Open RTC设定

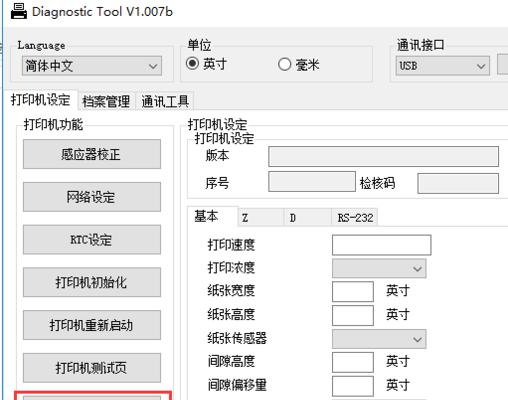92,239
